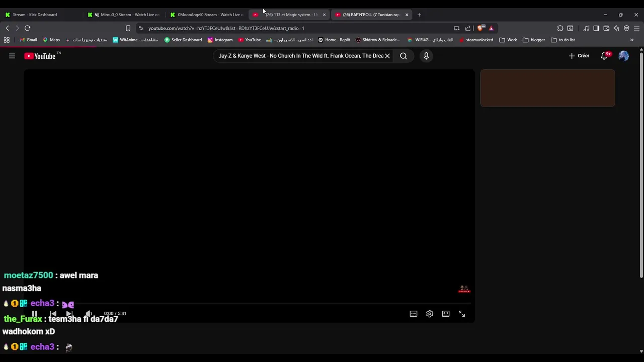Open Brave Leo AI sparkle icon

[616, 28]
